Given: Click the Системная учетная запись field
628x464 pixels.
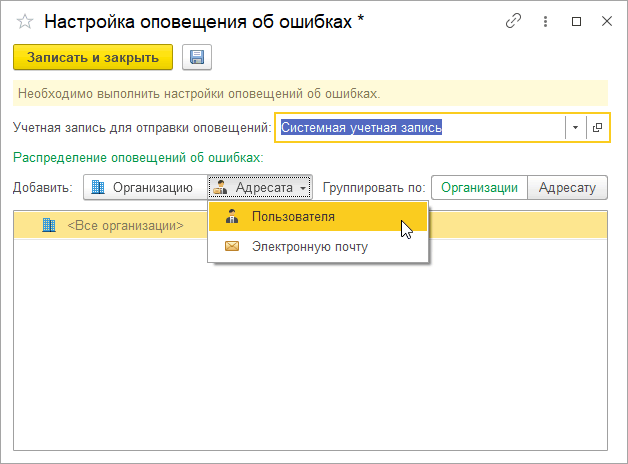Looking at the screenshot, I should coord(420,128).
